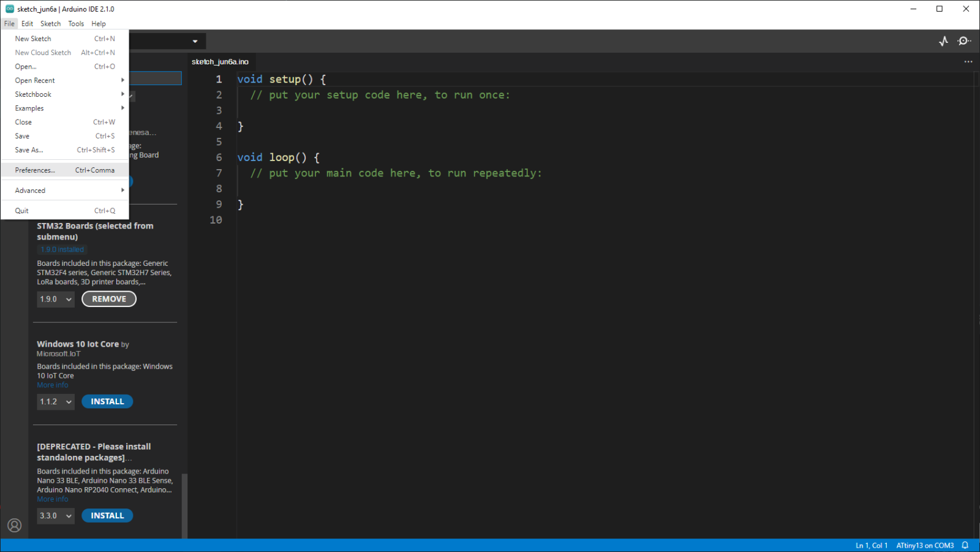Remove the STM32 Boards package
The width and height of the screenshot is (980, 552).
tap(108, 299)
